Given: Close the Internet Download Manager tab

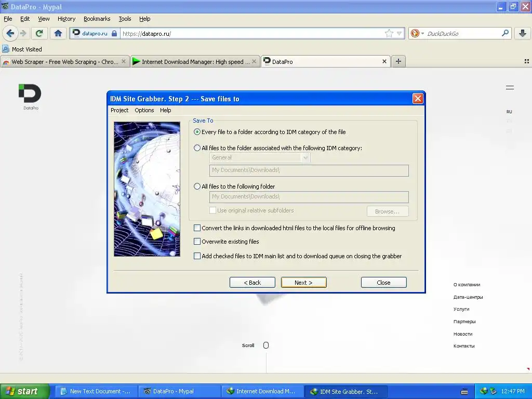Looking at the screenshot, I should (x=254, y=61).
